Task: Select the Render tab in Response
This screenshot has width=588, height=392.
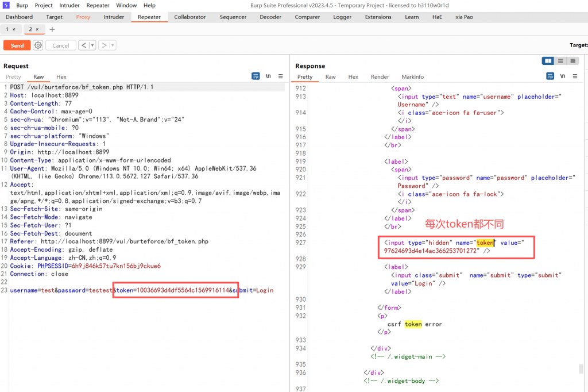Action: point(380,77)
